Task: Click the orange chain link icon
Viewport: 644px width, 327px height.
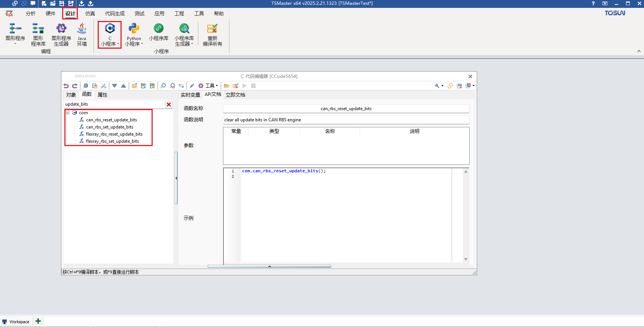Action: pyautogui.click(x=450, y=86)
